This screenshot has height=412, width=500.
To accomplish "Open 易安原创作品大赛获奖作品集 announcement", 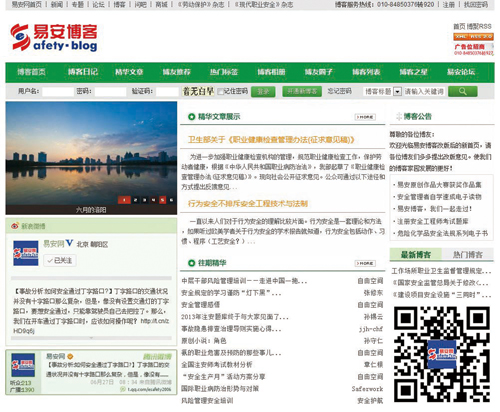I will [439, 185].
